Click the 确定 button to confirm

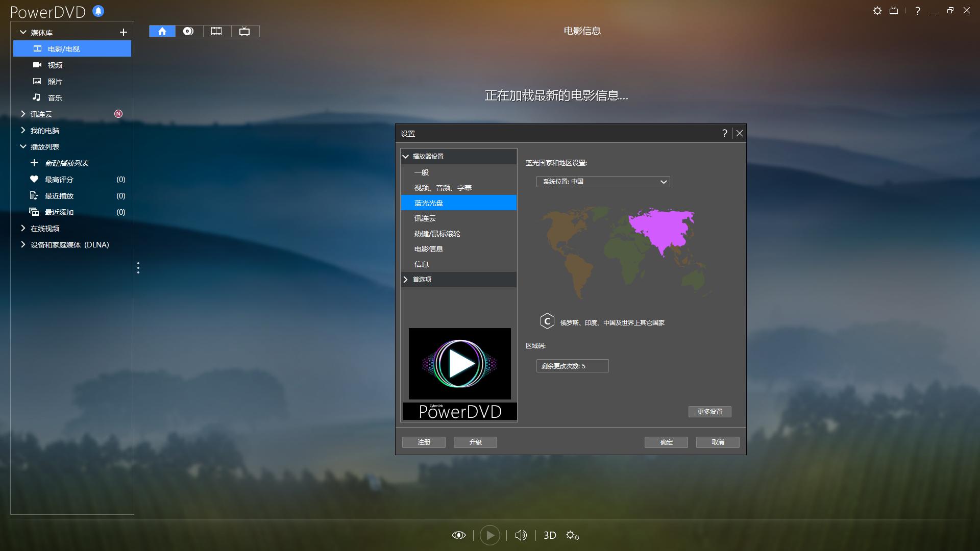point(666,442)
